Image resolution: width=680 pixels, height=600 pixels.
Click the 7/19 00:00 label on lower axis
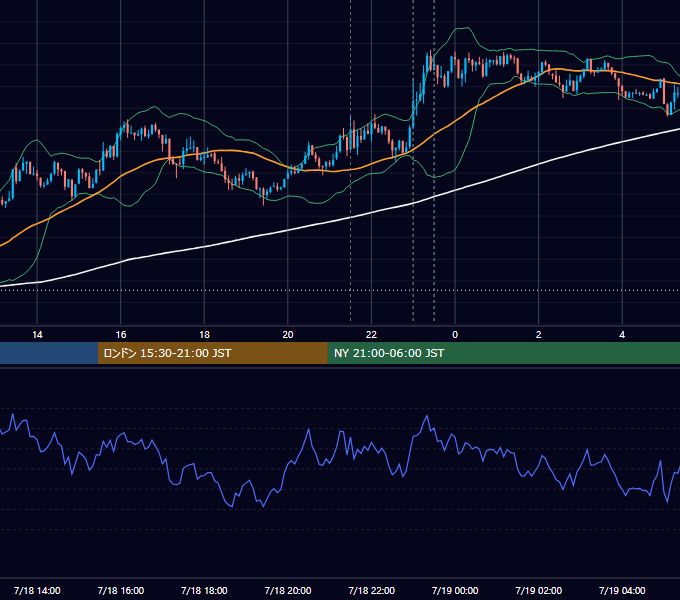tap(455, 590)
